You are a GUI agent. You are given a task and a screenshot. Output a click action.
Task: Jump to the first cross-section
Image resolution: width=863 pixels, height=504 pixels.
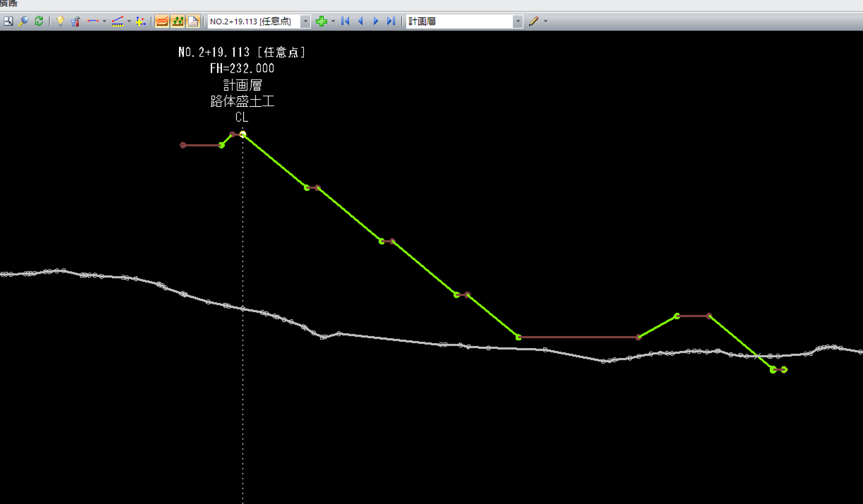345,21
